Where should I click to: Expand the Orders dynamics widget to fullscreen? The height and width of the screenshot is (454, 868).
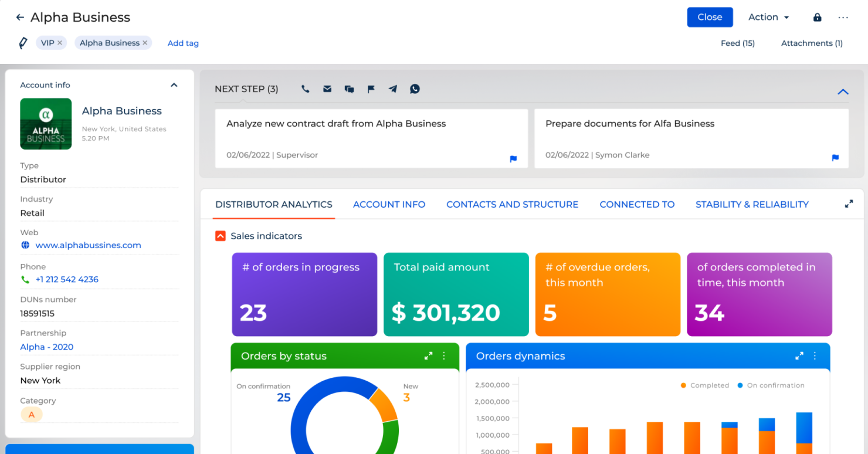pyautogui.click(x=799, y=355)
